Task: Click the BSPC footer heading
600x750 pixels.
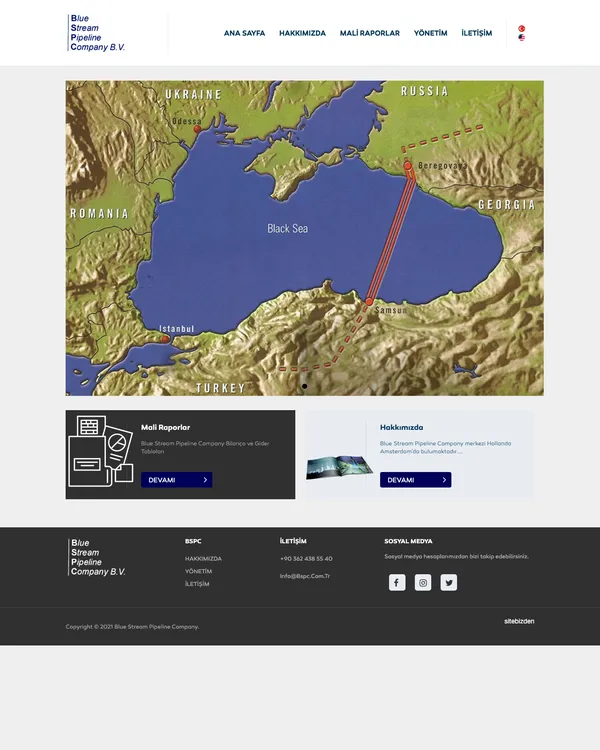Action: [193, 541]
